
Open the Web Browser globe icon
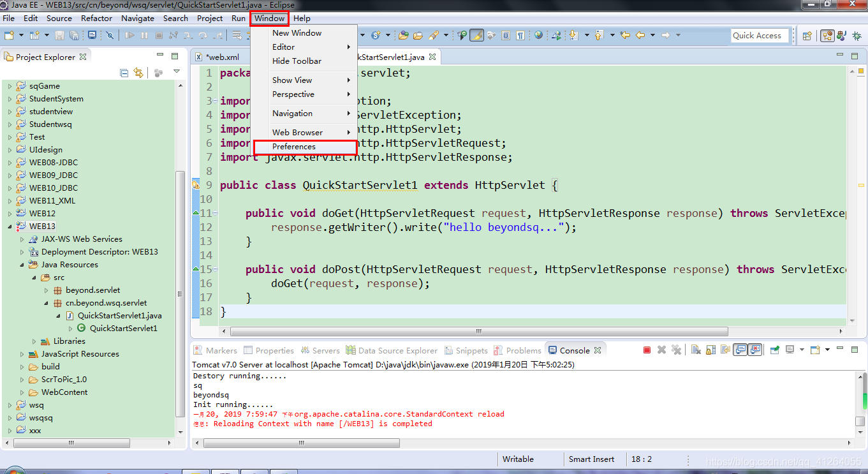[538, 35]
